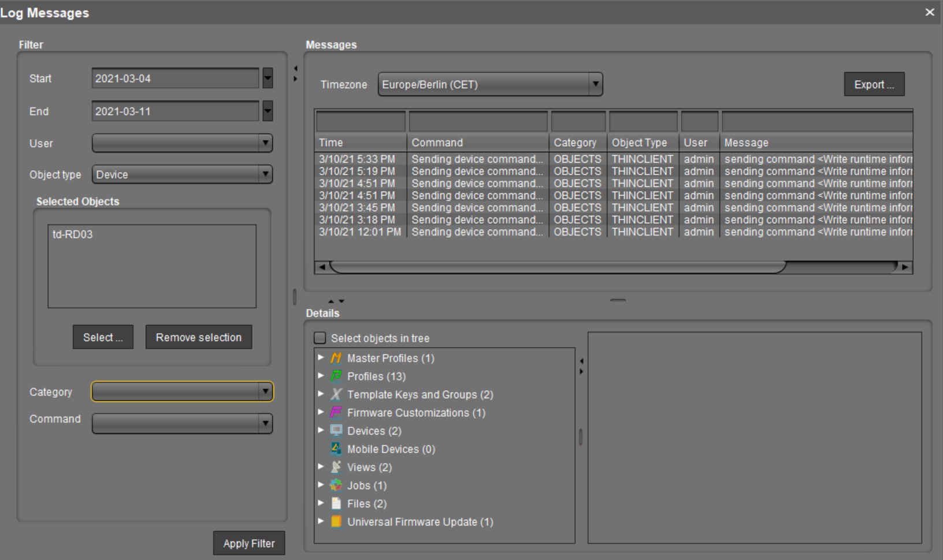943x560 pixels.
Task: Click the Universal Firmware Update icon
Action: tap(336, 522)
